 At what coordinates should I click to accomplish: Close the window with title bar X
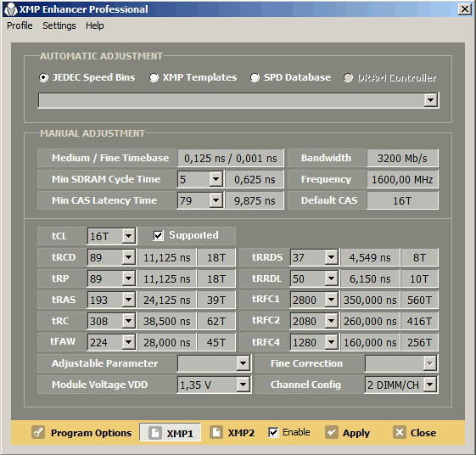(465, 9)
